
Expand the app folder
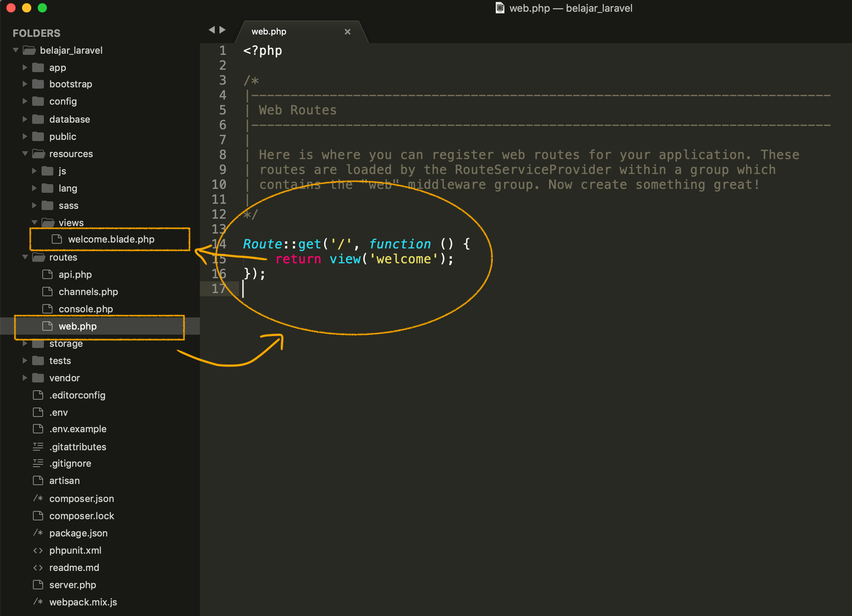click(x=25, y=67)
